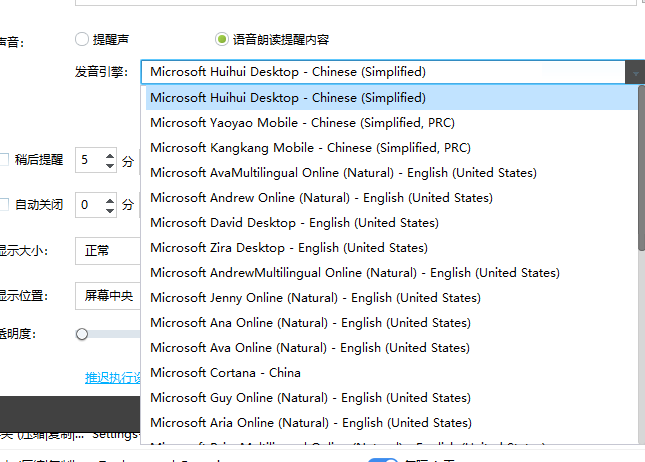Choose Microsoft Kangkang Mobile voice
The height and width of the screenshot is (462, 645).
click(391, 148)
